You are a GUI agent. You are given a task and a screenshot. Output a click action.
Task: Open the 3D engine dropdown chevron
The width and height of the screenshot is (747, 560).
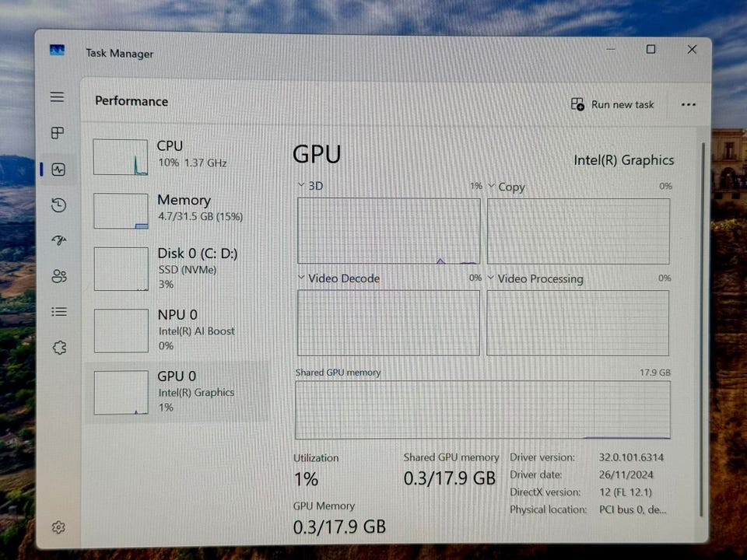[301, 185]
